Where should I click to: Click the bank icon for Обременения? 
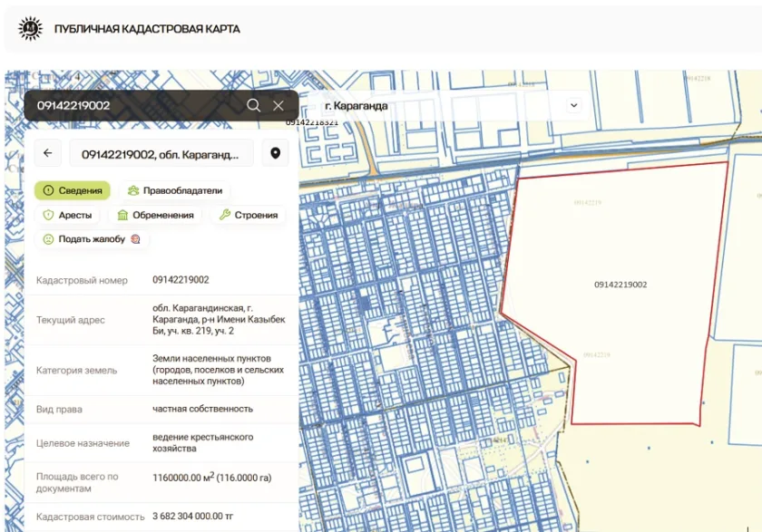(x=122, y=215)
